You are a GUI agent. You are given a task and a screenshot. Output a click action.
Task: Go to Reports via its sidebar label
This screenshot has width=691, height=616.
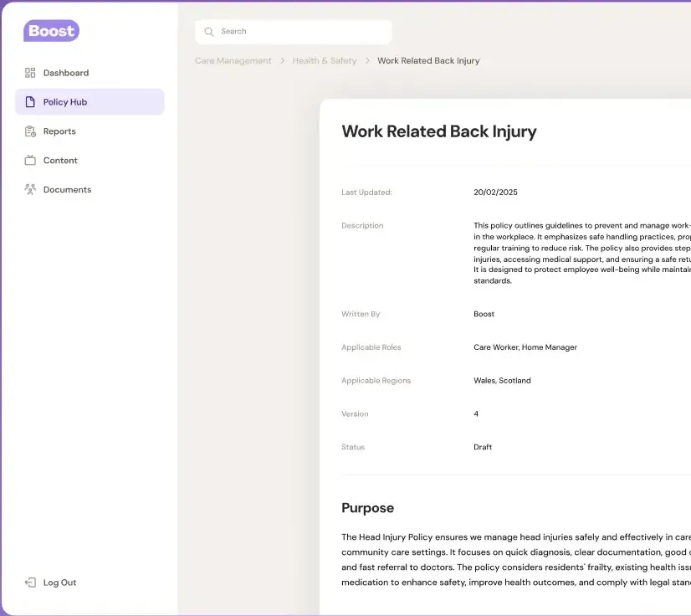coord(59,131)
